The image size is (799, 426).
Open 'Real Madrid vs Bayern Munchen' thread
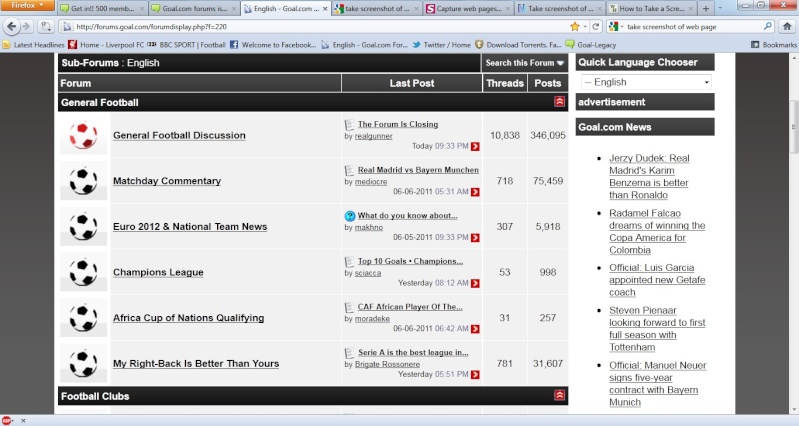418,170
